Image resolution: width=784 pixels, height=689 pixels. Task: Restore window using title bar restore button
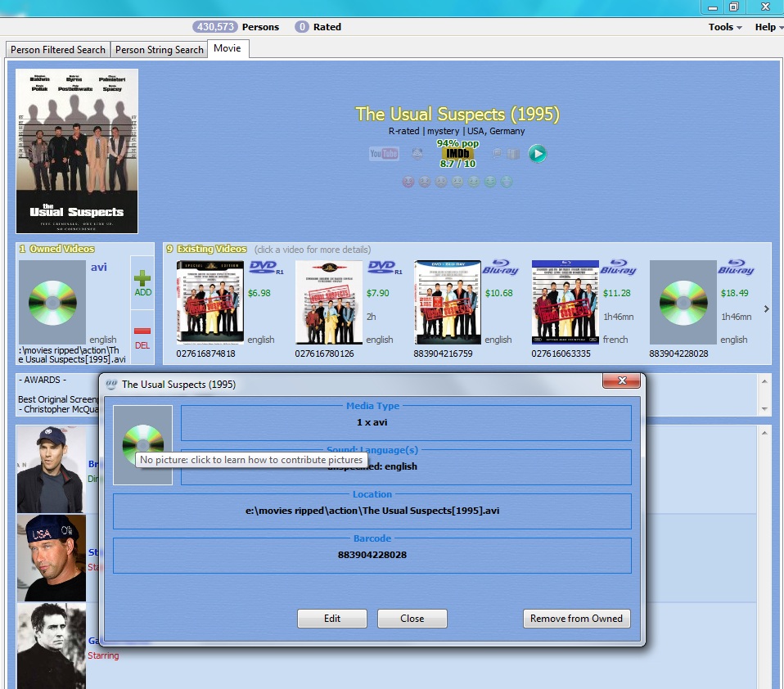click(734, 7)
